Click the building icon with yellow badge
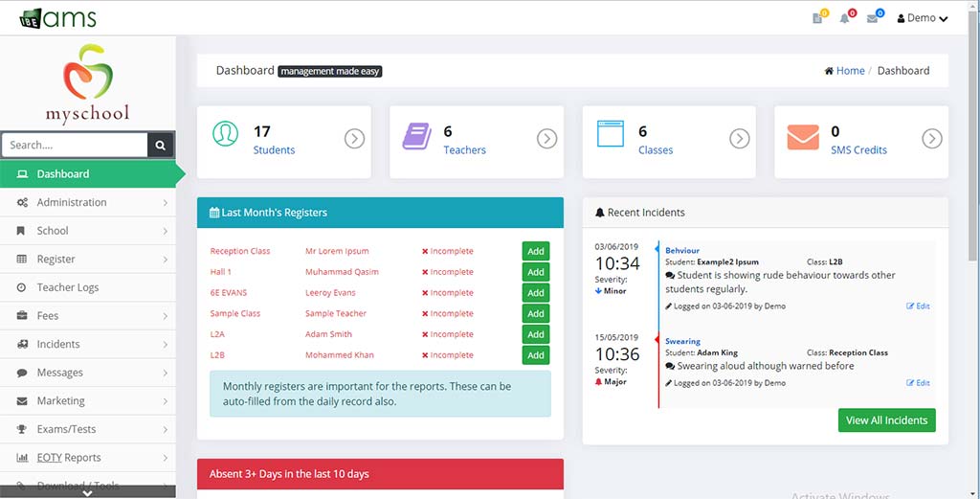The image size is (980, 499). point(818,18)
